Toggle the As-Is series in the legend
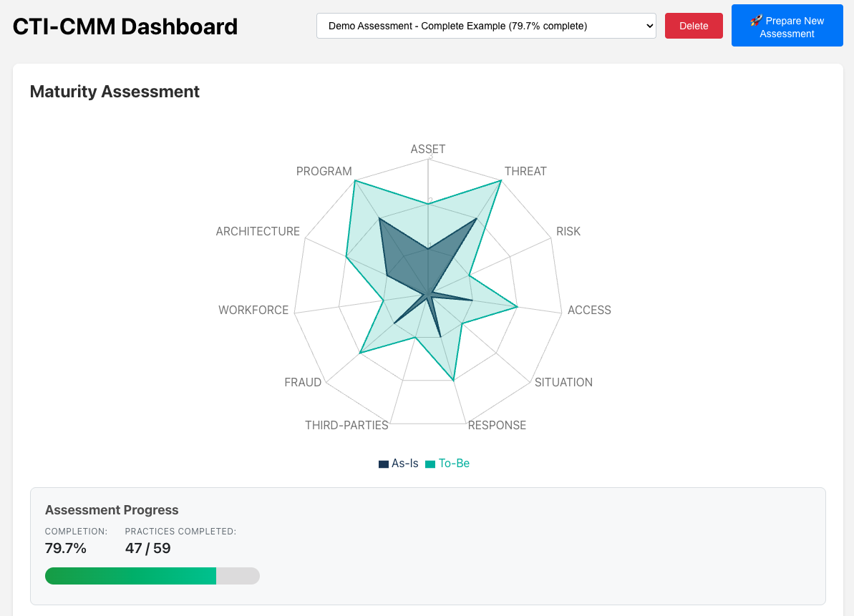Viewport: 854px width, 616px height. coord(398,463)
